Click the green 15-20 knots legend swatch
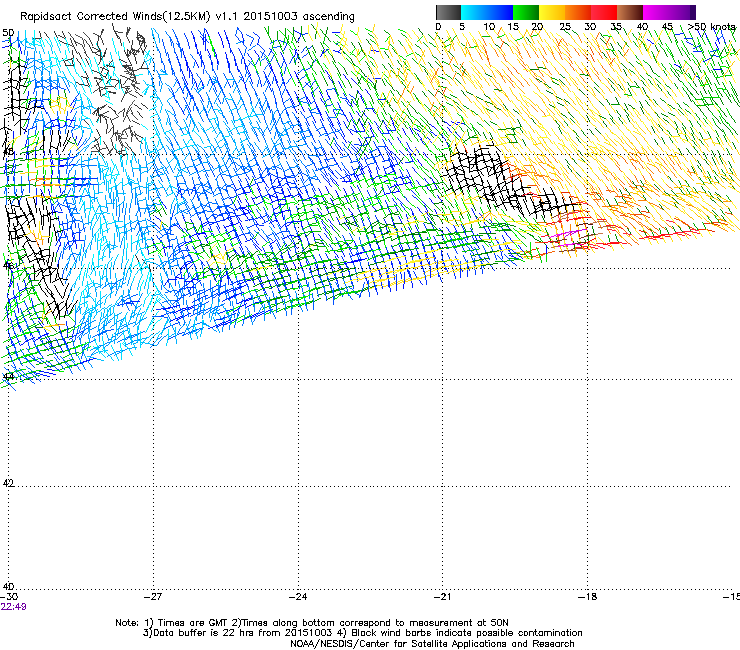The image size is (740, 650). 526,12
